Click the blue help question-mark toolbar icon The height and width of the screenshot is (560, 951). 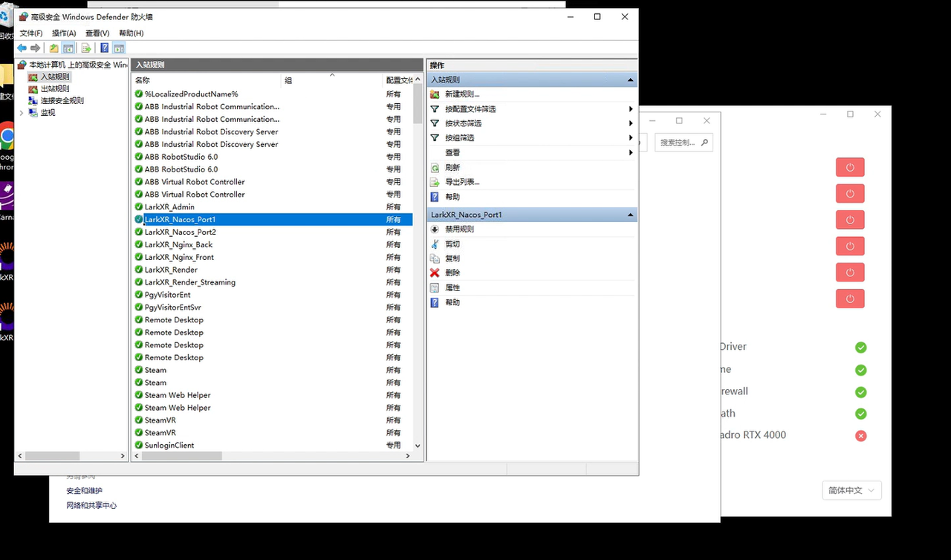click(x=105, y=48)
